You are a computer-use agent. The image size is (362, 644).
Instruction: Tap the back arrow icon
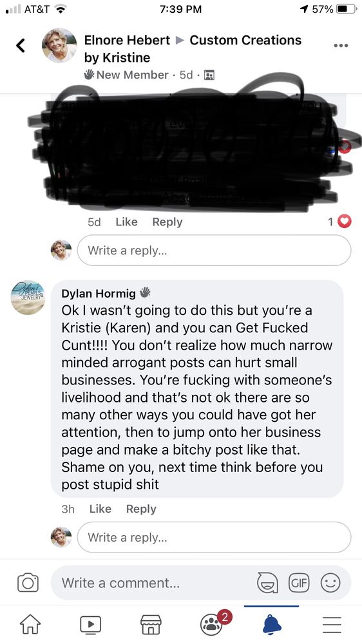21,46
